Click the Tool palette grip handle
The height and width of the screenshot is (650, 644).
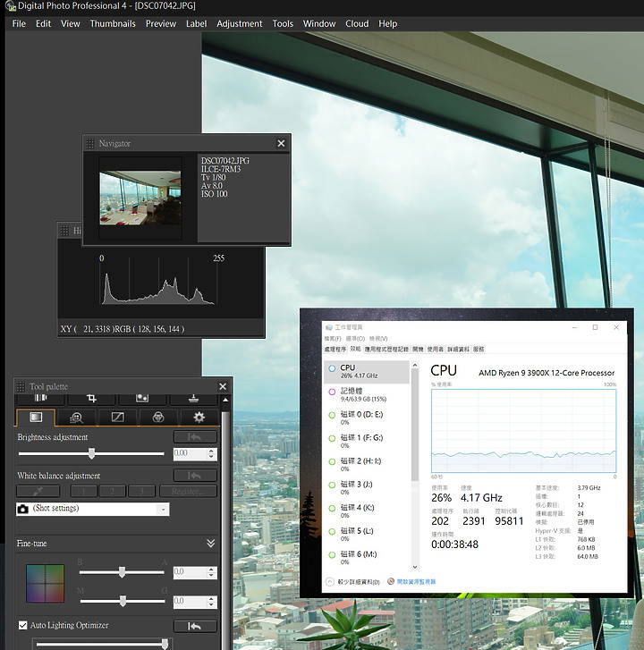(21, 387)
